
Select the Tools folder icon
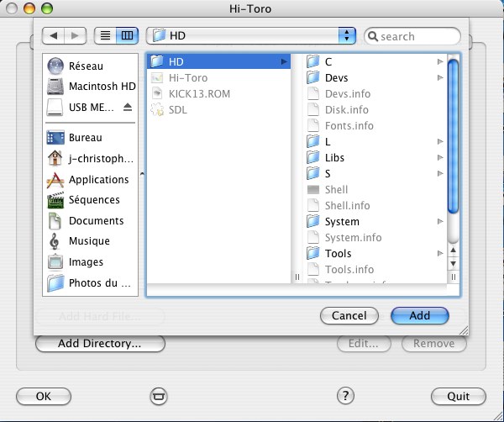click(313, 253)
